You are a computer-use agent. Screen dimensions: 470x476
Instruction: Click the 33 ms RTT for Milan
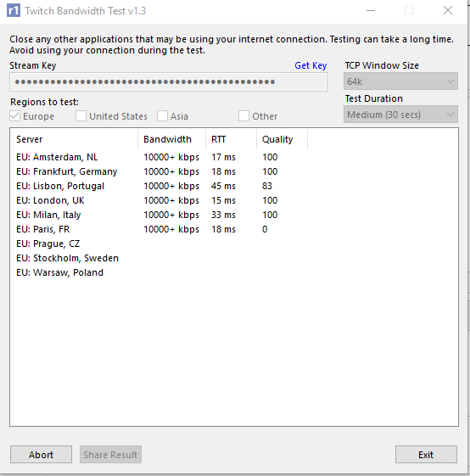[223, 215]
